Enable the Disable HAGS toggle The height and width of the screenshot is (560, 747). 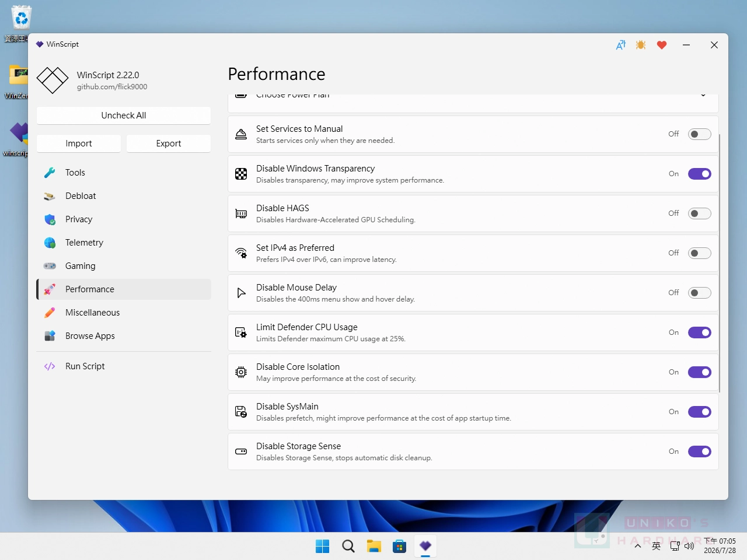[700, 213]
